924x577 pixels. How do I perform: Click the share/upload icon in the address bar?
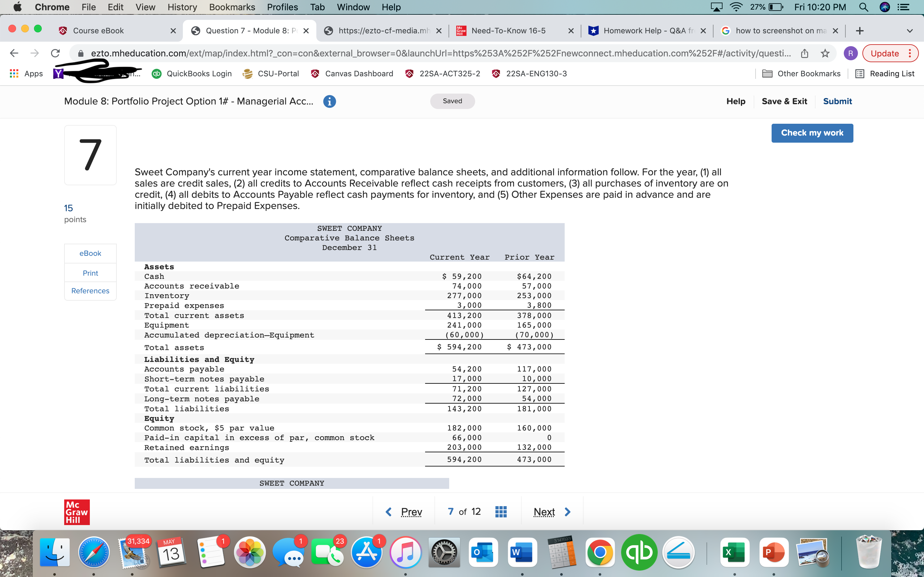805,53
